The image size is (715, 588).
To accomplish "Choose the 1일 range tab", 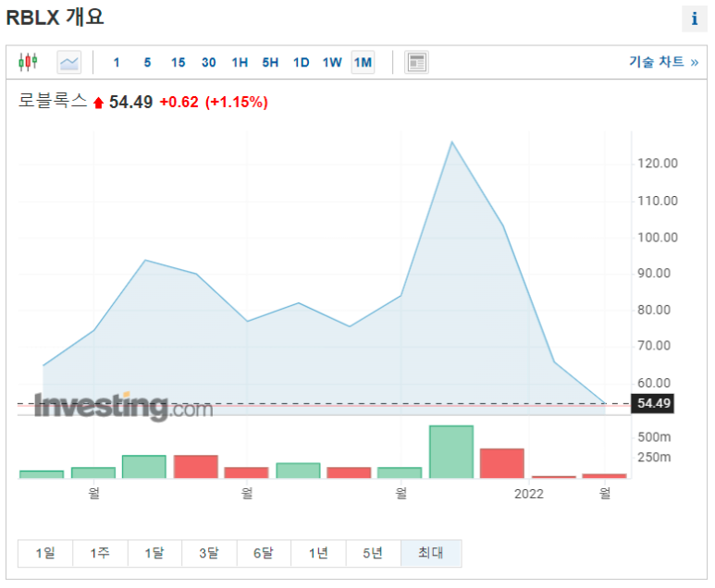I will [x=45, y=553].
